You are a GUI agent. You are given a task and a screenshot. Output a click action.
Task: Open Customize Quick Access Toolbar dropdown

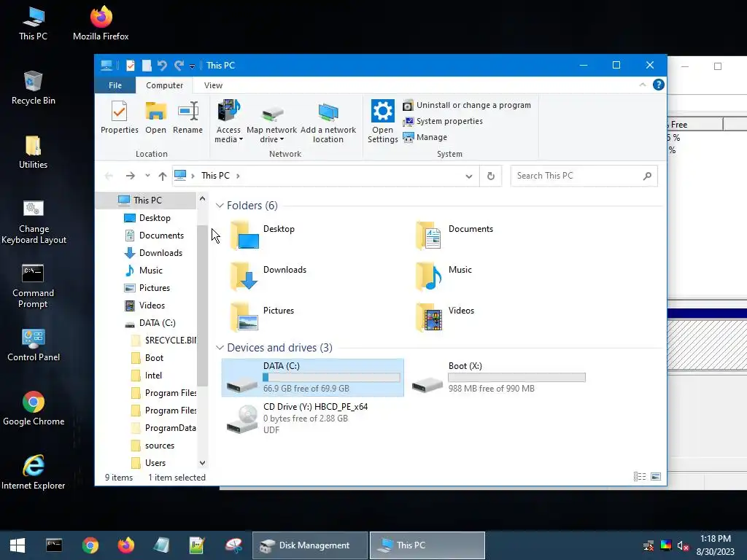coord(192,66)
